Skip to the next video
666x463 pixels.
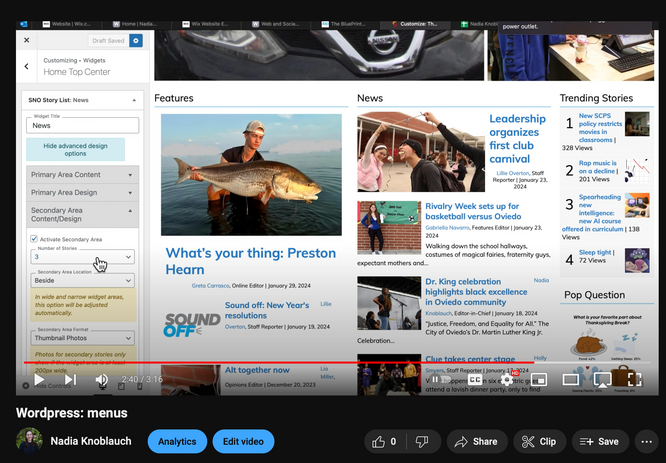[x=70, y=380]
